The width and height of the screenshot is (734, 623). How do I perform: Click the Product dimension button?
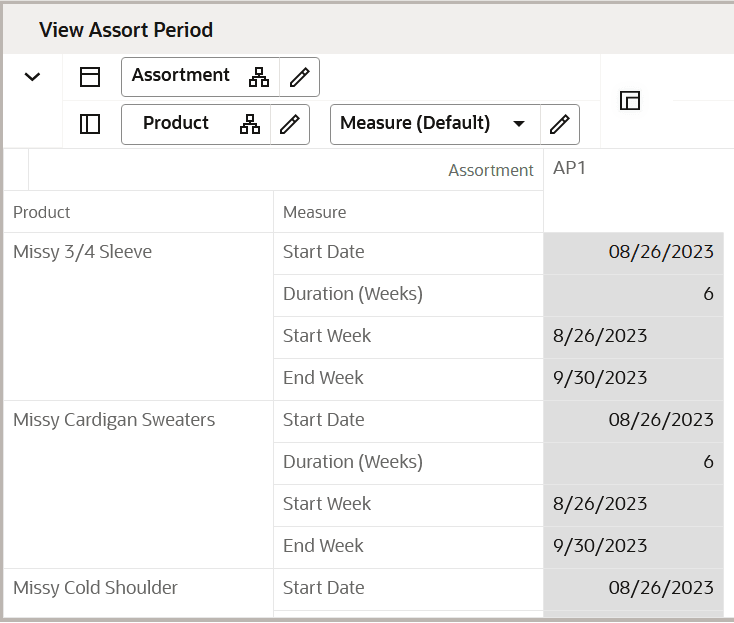point(176,123)
